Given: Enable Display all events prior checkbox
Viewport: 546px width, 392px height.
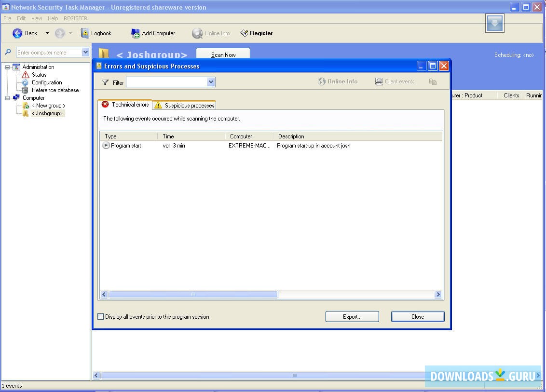Looking at the screenshot, I should (x=101, y=316).
